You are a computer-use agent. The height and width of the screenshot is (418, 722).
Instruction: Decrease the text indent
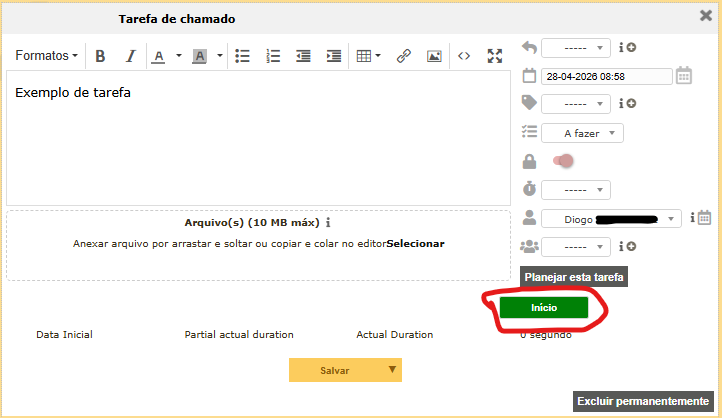[303, 56]
